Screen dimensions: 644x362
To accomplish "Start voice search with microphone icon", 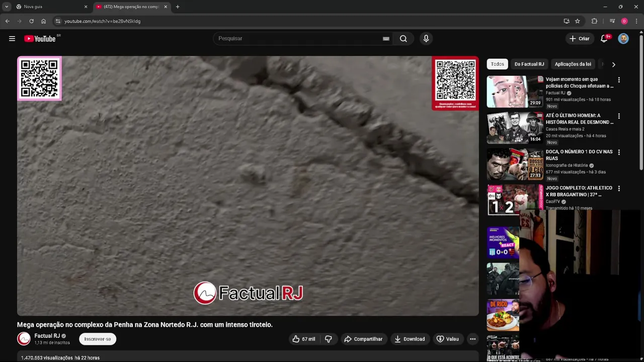I will click(x=426, y=39).
